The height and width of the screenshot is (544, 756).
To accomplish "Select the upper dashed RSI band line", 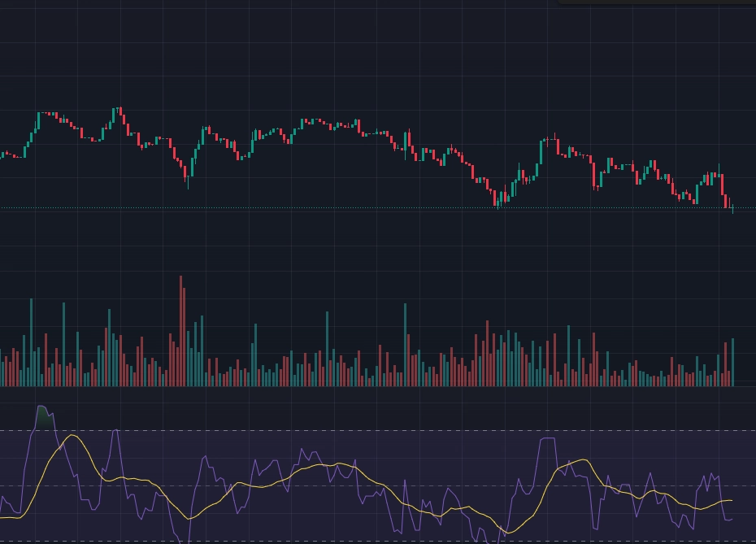I will point(378,430).
